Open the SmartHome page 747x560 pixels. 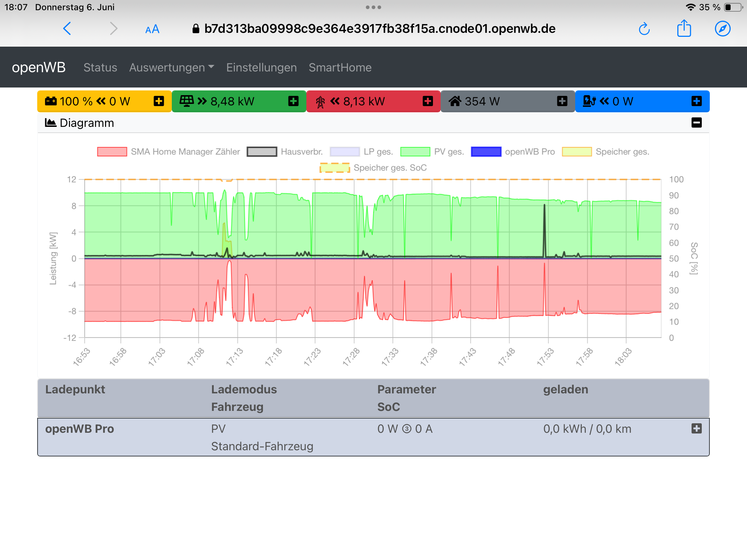[x=340, y=67]
